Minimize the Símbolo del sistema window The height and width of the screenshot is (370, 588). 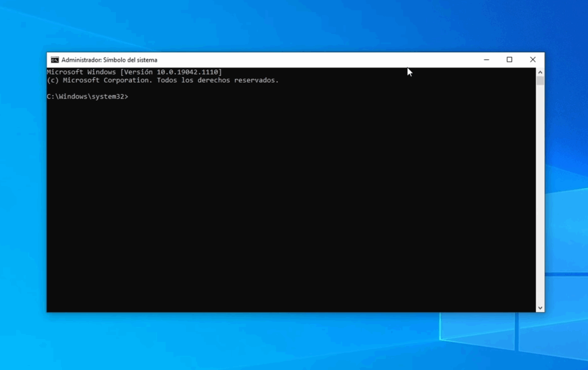point(486,60)
